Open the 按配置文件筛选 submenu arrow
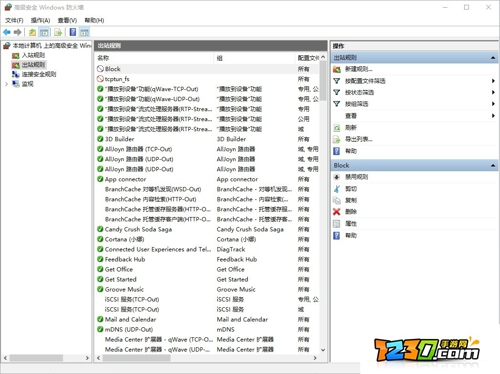Viewport: 500px width, 374px height. pos(493,81)
